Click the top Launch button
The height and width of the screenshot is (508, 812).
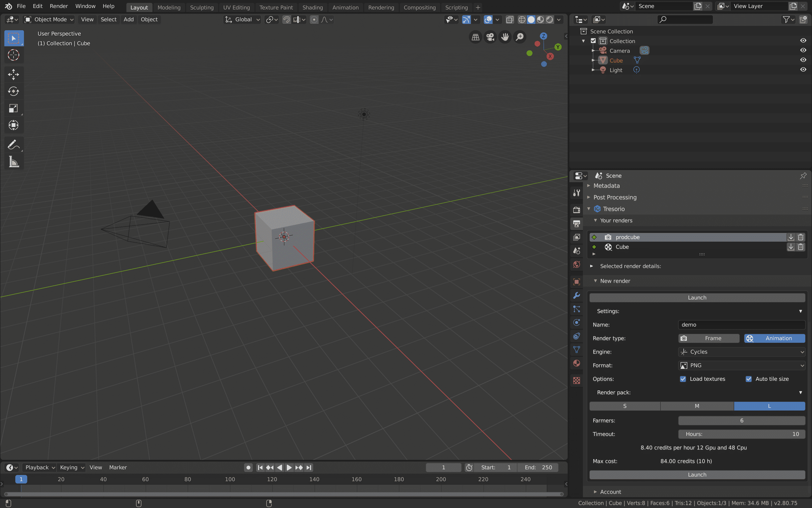[697, 298]
